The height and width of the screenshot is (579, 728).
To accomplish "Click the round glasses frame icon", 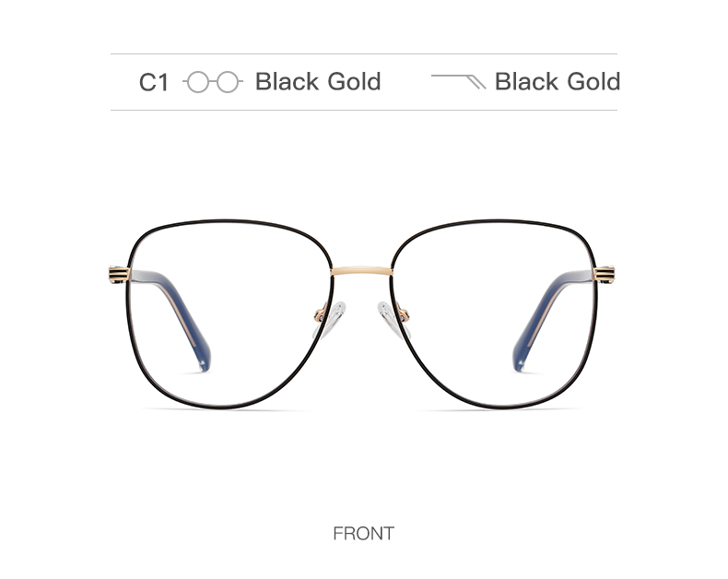I will coord(213,82).
